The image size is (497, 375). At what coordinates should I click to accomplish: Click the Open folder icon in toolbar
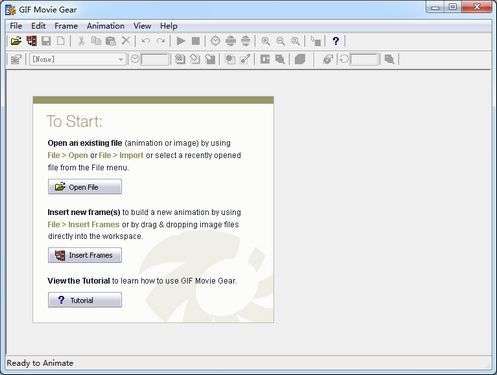point(16,41)
